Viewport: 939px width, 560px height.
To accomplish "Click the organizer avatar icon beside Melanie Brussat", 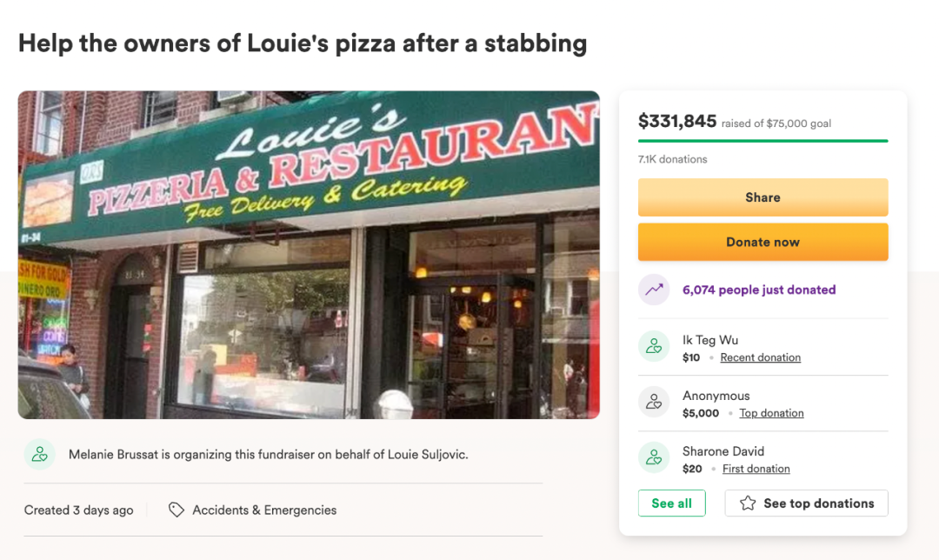I will (x=39, y=454).
